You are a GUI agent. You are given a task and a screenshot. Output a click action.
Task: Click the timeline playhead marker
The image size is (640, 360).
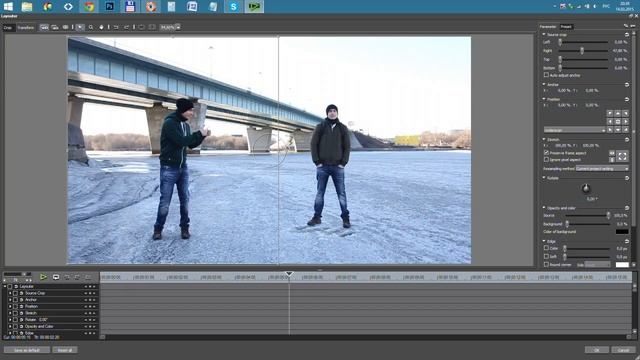[x=289, y=274]
